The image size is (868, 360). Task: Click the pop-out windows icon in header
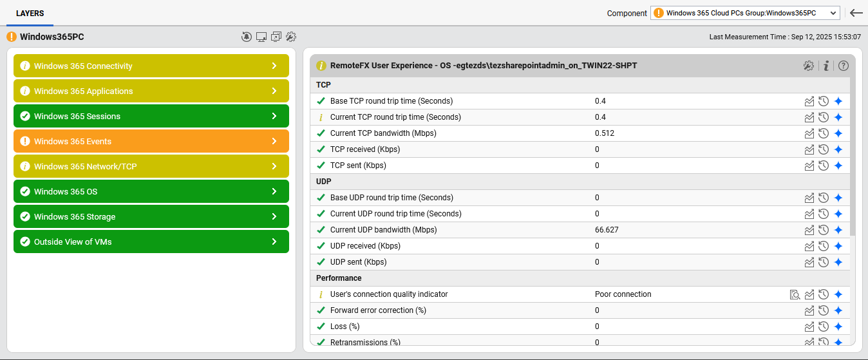tap(276, 37)
